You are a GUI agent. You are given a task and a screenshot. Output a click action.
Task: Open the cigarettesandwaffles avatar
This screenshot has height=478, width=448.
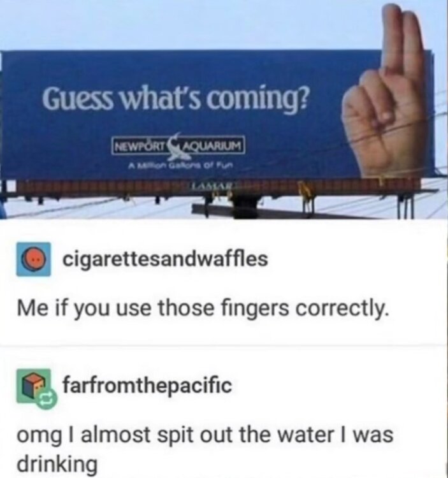pos(34,259)
